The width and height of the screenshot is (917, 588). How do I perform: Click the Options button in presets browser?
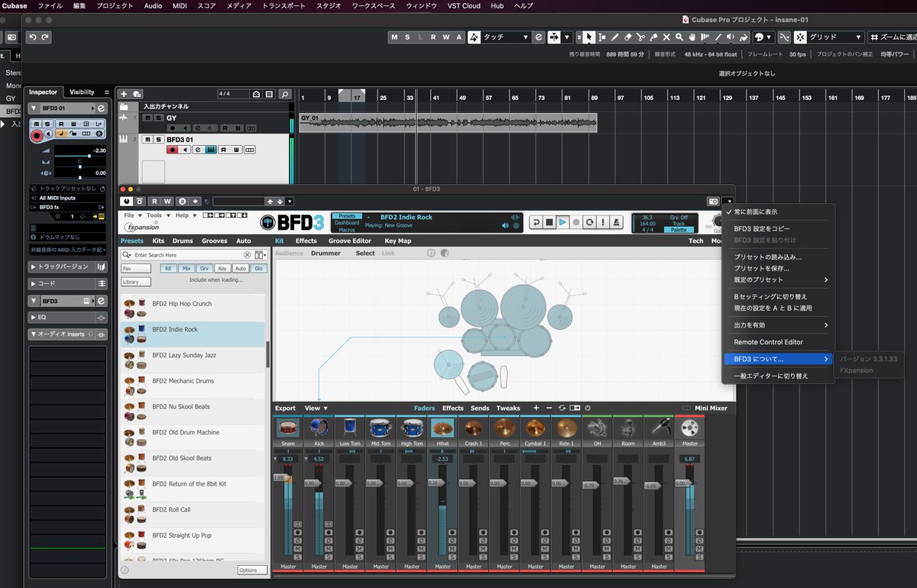[x=251, y=570]
